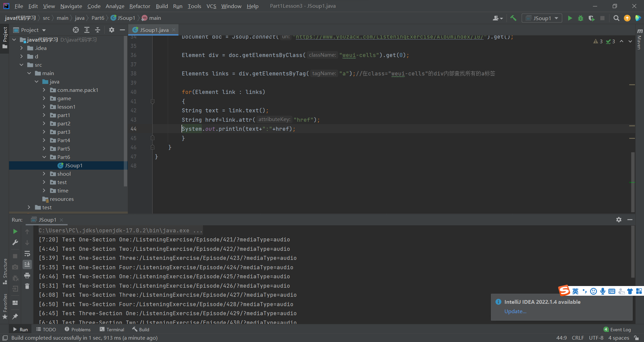Viewport: 644px width, 342px height.
Task: Collapse the Part6 package
Action: click(44, 157)
